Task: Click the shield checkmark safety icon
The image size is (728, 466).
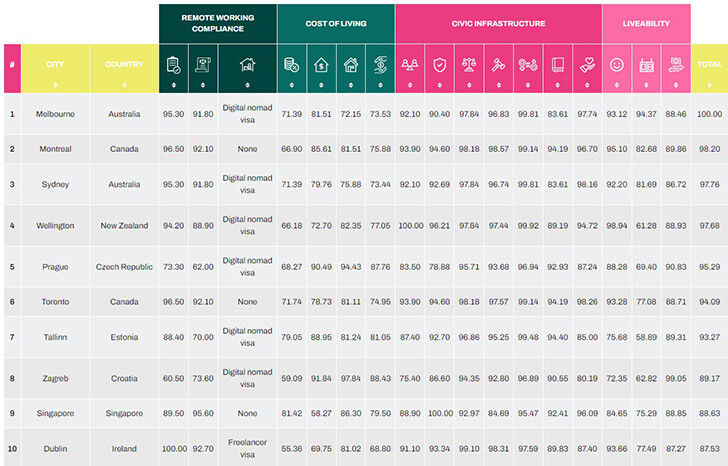Action: 439,66
